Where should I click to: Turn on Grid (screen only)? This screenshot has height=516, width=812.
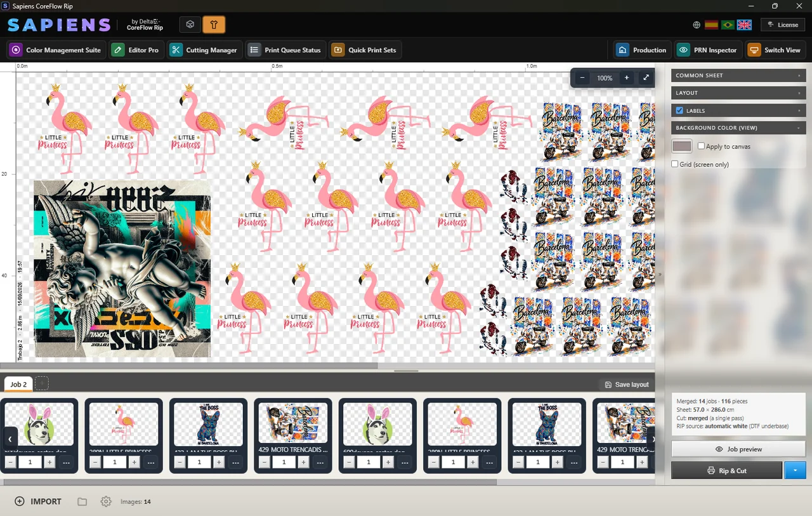tap(675, 164)
